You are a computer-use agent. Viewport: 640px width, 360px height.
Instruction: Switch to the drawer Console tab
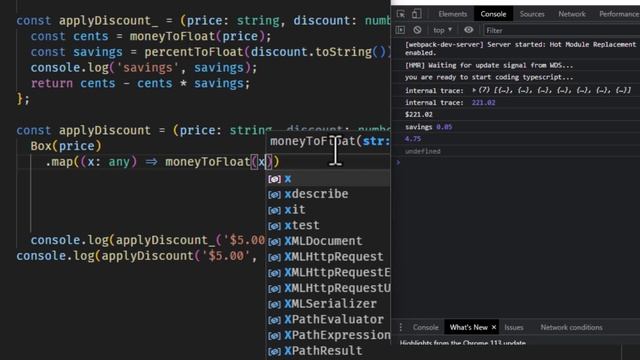[425, 327]
